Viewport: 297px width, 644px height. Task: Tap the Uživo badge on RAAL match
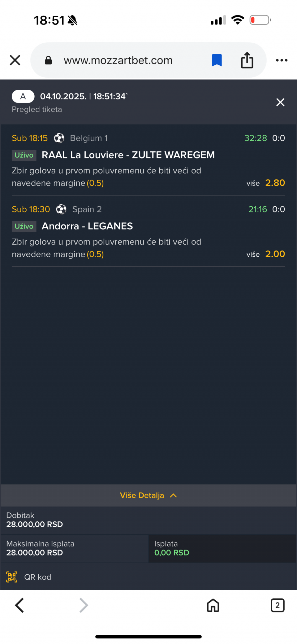coord(24,155)
